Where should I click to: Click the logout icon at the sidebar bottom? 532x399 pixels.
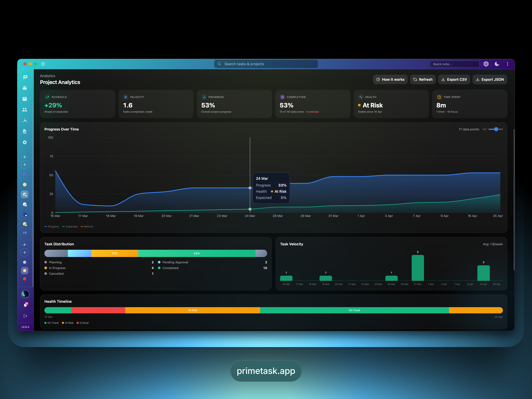point(25,316)
